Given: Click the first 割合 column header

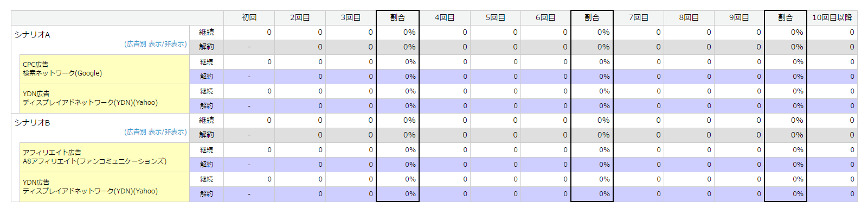Looking at the screenshot, I should pos(397,18).
